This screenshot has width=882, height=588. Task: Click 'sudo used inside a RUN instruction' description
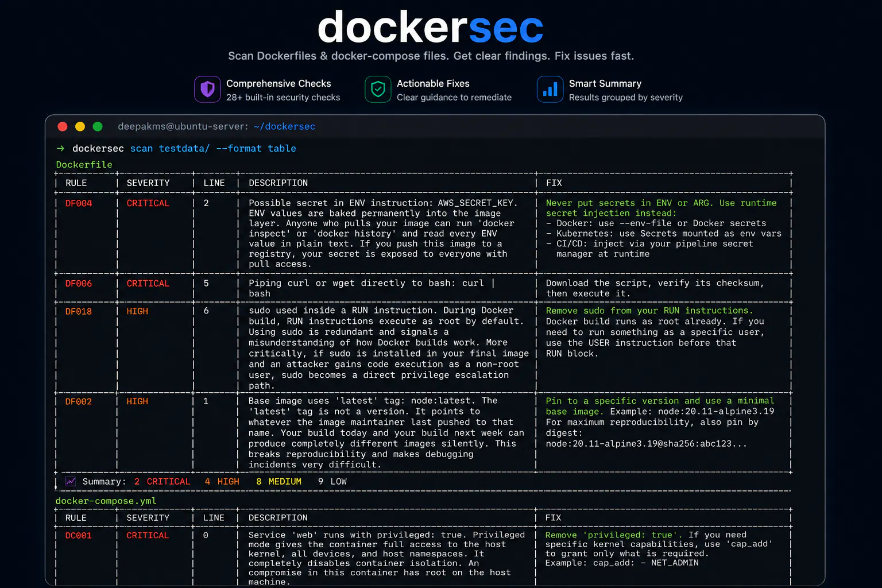[x=341, y=311]
